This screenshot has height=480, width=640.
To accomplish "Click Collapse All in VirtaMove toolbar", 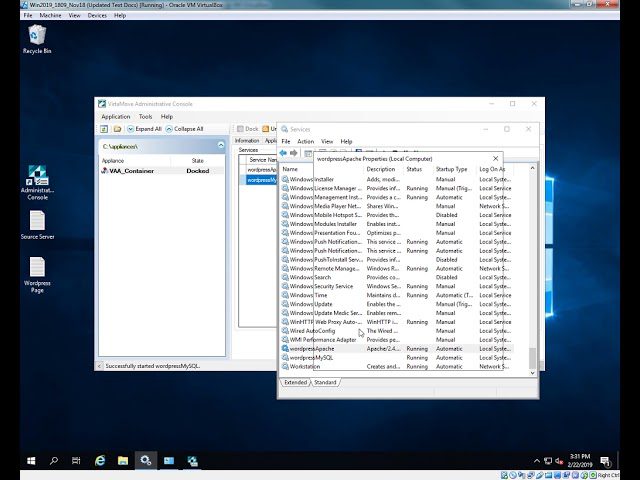I will click(x=184, y=129).
